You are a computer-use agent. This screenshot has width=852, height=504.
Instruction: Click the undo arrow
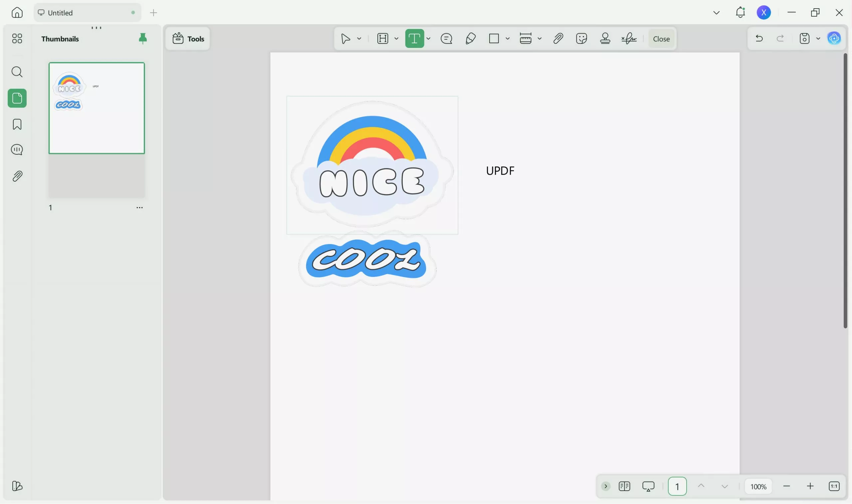(x=759, y=38)
